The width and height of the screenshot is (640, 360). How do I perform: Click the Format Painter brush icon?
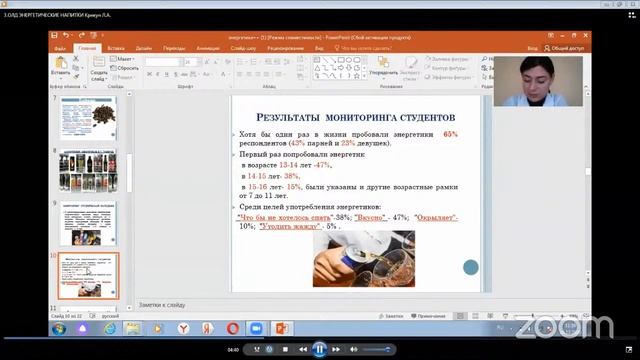coord(76,76)
